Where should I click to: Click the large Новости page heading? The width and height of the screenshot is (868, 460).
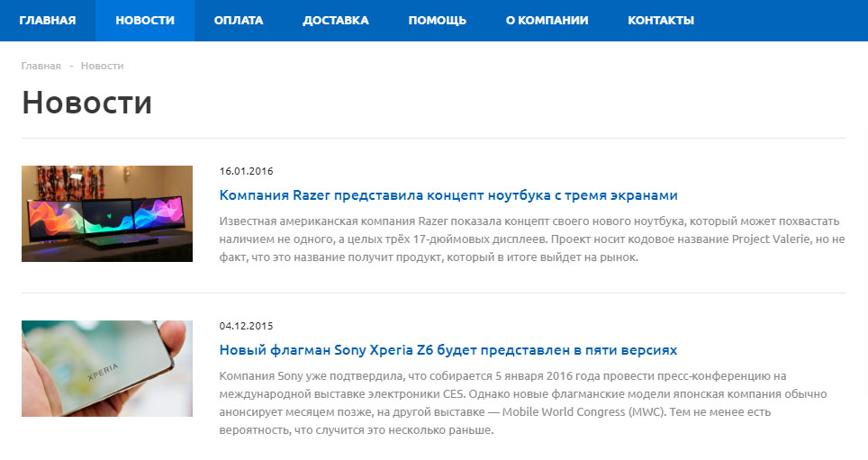click(86, 102)
